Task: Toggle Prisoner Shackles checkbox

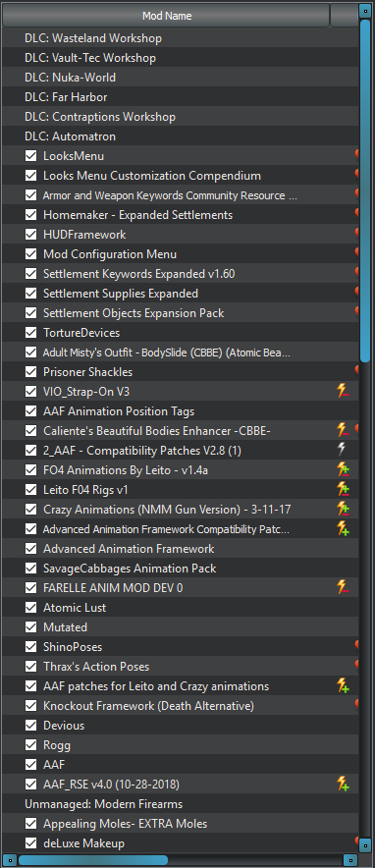Action: click(x=31, y=372)
